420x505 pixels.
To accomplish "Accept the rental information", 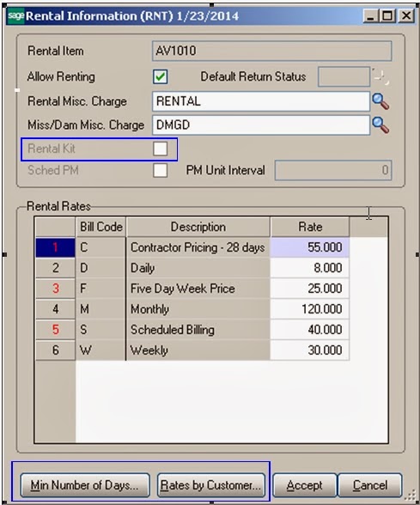I will (305, 485).
